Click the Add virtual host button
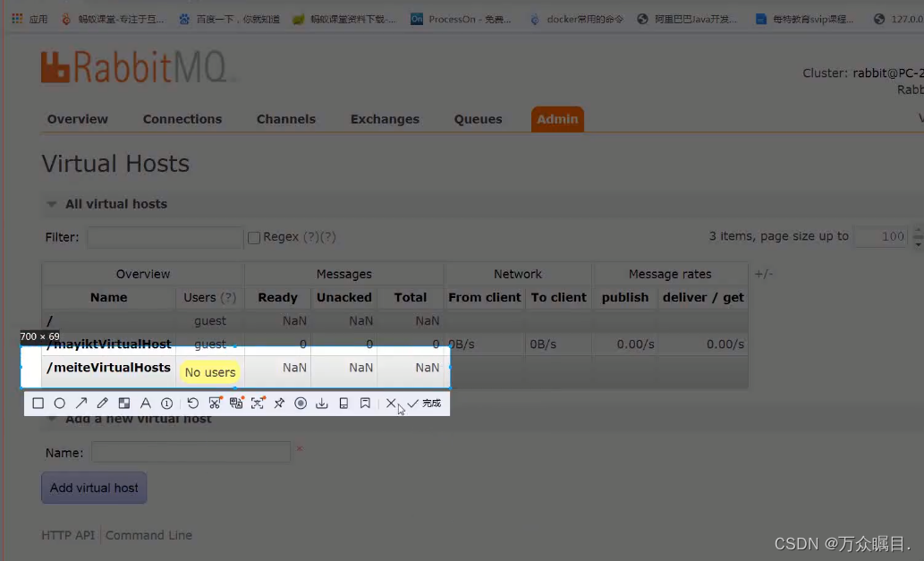 [x=94, y=488]
